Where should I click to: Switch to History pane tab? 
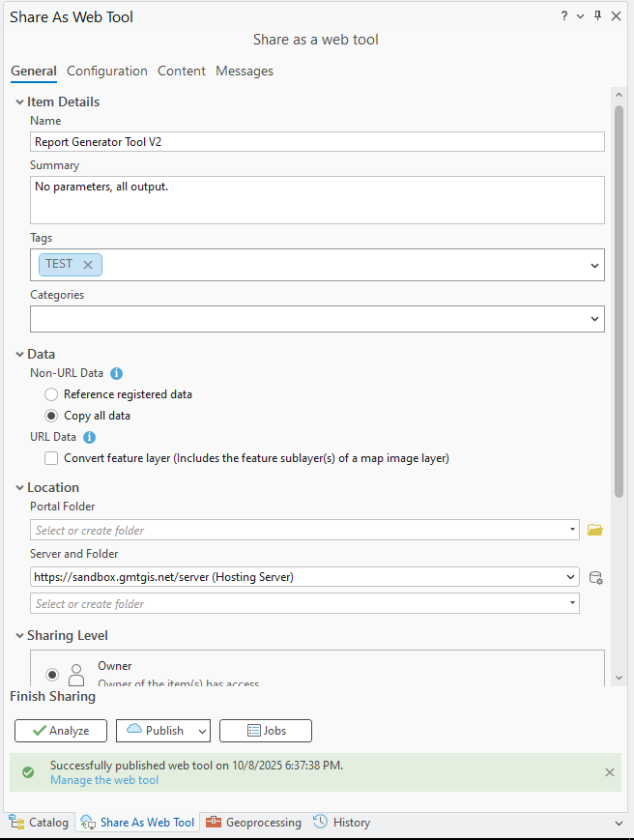click(341, 823)
